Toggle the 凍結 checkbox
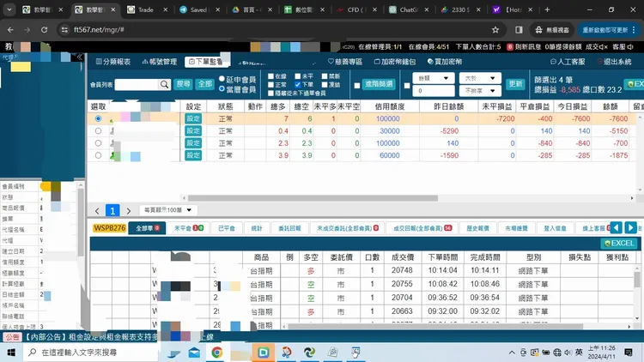This screenshot has width=644, height=362. tap(325, 85)
